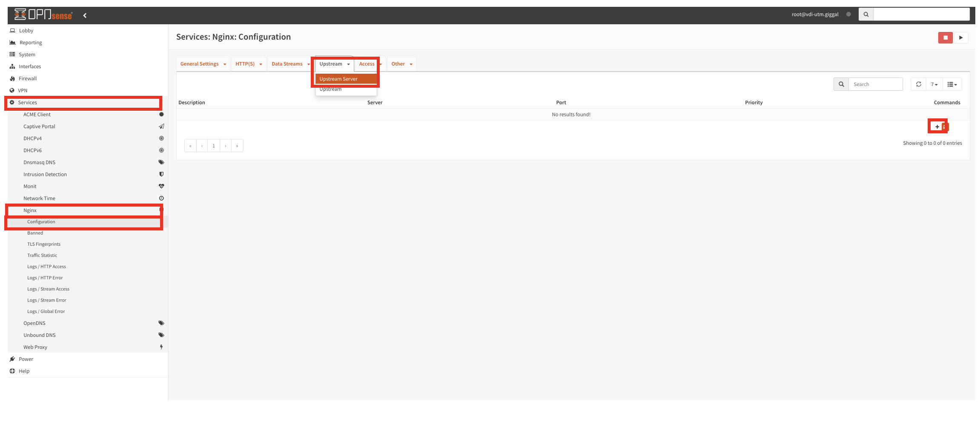Click the top global search field
The height and width of the screenshot is (425, 980).
pyautogui.click(x=921, y=14)
